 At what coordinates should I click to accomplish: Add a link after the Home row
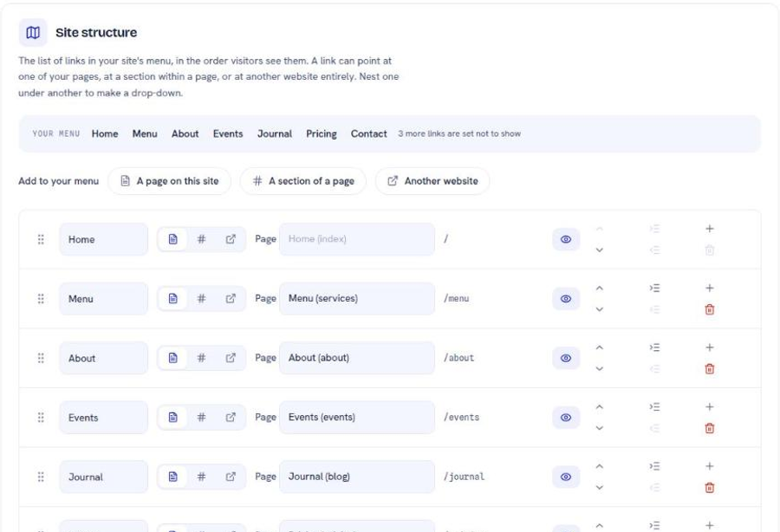coord(710,229)
